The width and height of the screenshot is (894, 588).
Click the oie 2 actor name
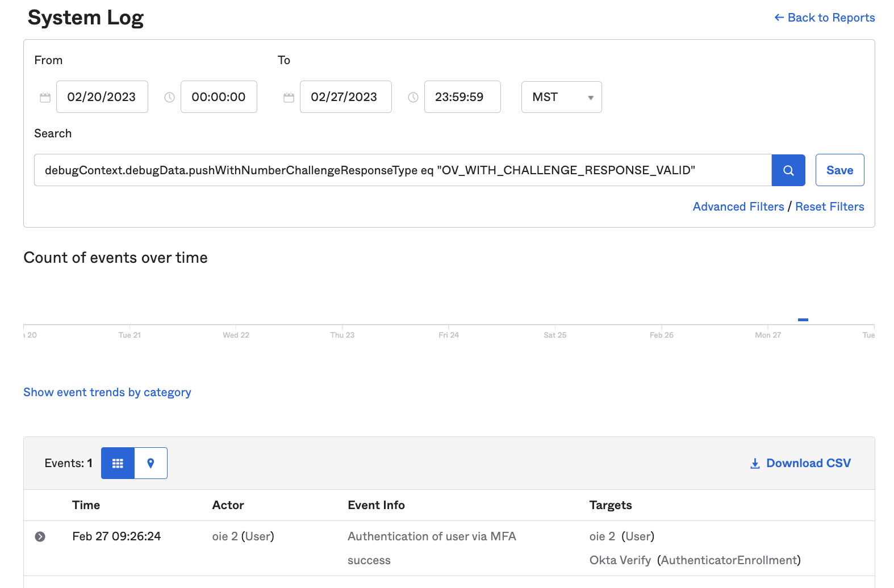click(225, 536)
